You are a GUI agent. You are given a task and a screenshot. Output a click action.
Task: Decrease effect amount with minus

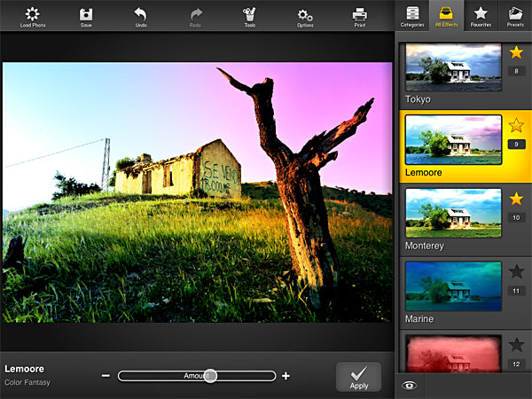pyautogui.click(x=106, y=376)
